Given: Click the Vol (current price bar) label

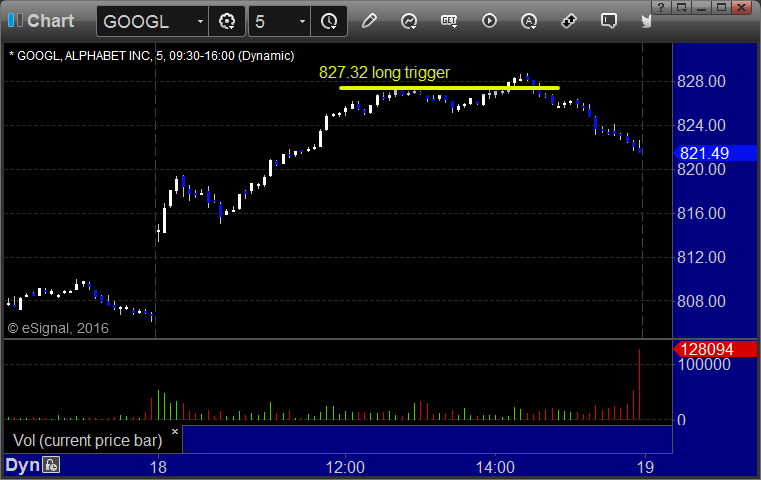Looking at the screenshot, I should pos(87,440).
